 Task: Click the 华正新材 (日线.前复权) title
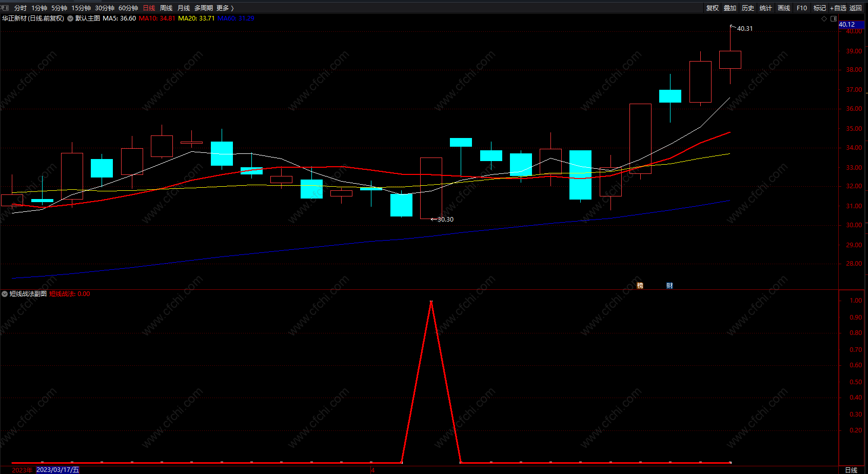[x=33, y=18]
